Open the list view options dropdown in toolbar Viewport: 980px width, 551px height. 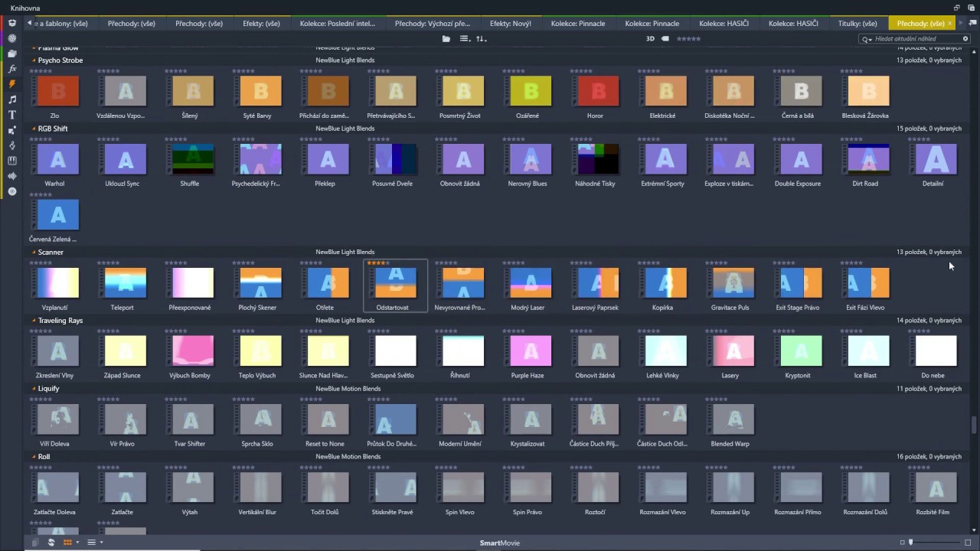pos(465,38)
